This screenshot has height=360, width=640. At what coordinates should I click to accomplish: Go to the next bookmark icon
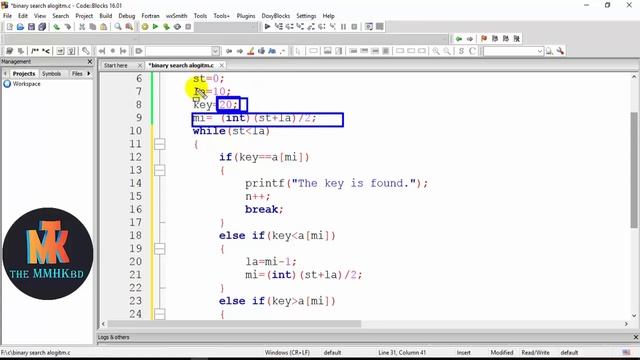pos(506,39)
